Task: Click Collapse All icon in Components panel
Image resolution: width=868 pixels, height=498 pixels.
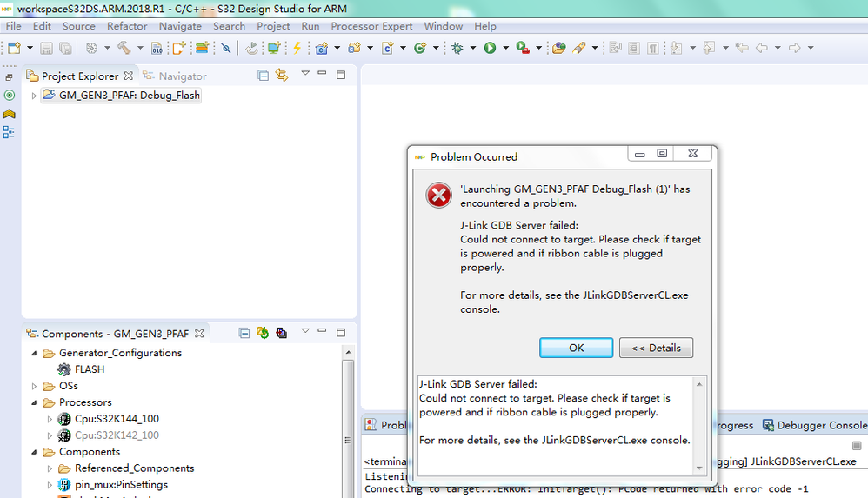Action: [x=244, y=333]
